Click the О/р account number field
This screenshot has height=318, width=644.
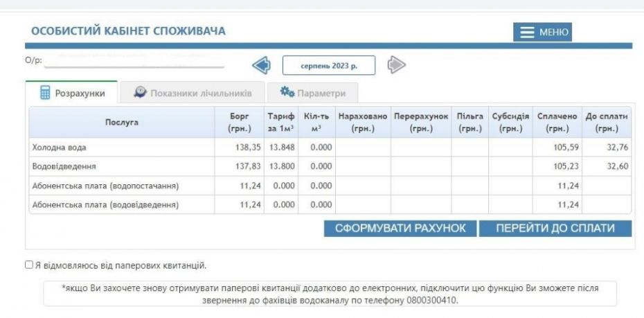click(134, 60)
